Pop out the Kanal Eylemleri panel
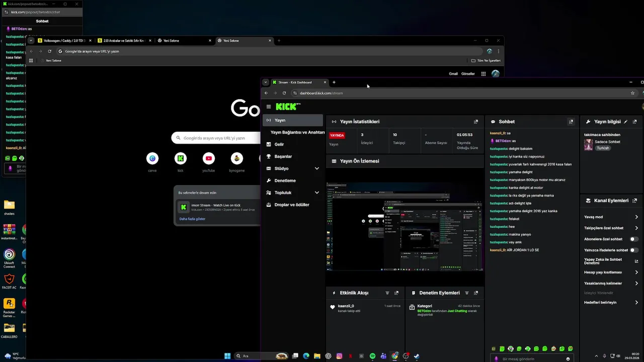This screenshot has width=644, height=362. (x=635, y=201)
